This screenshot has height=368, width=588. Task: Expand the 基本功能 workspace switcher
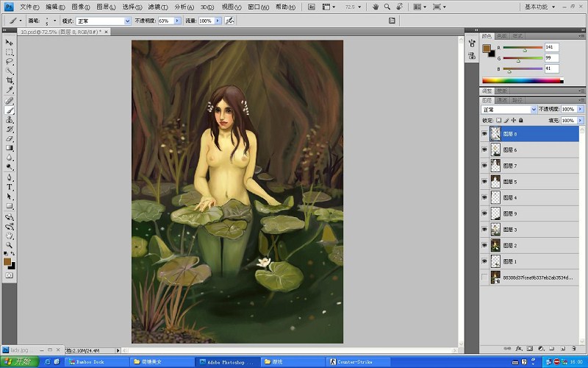(545, 7)
